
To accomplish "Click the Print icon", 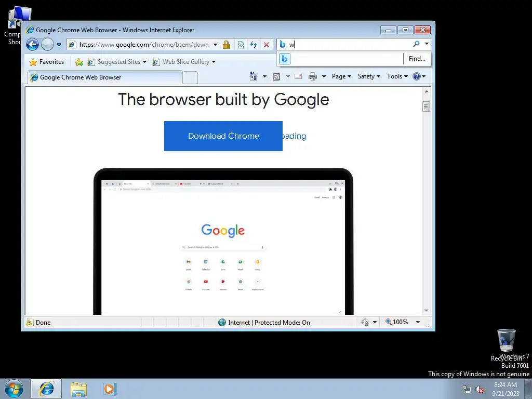I will pyautogui.click(x=313, y=76).
